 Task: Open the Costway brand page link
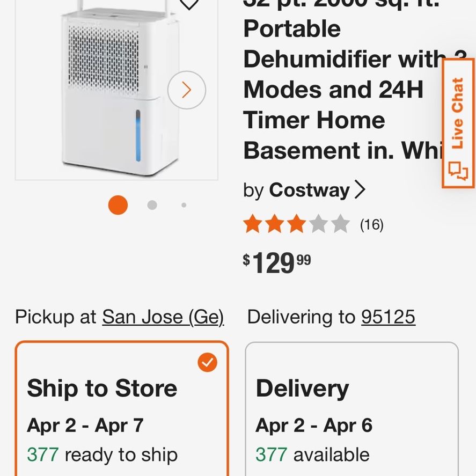point(309,191)
